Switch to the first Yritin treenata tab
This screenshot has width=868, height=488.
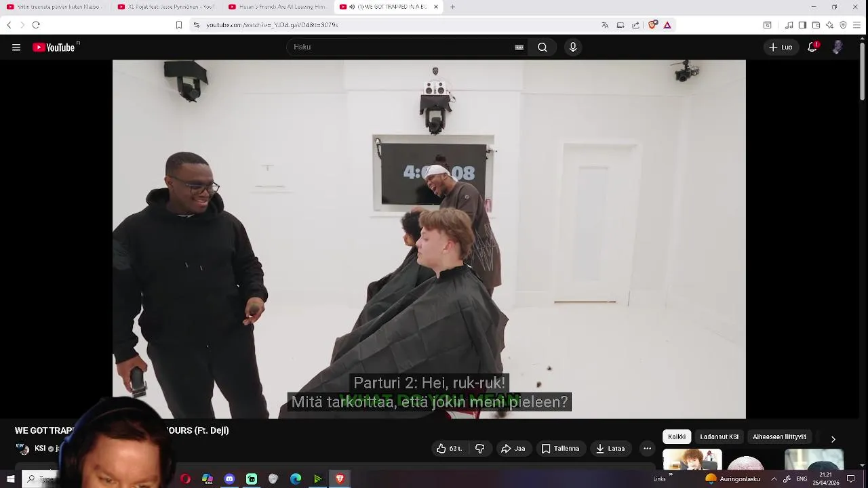54,7
